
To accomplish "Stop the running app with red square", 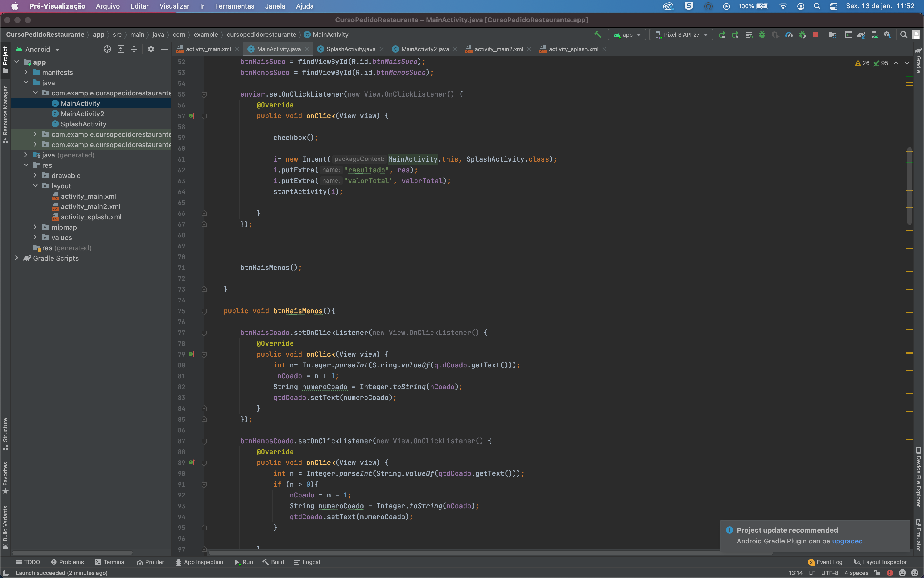I will (x=815, y=35).
